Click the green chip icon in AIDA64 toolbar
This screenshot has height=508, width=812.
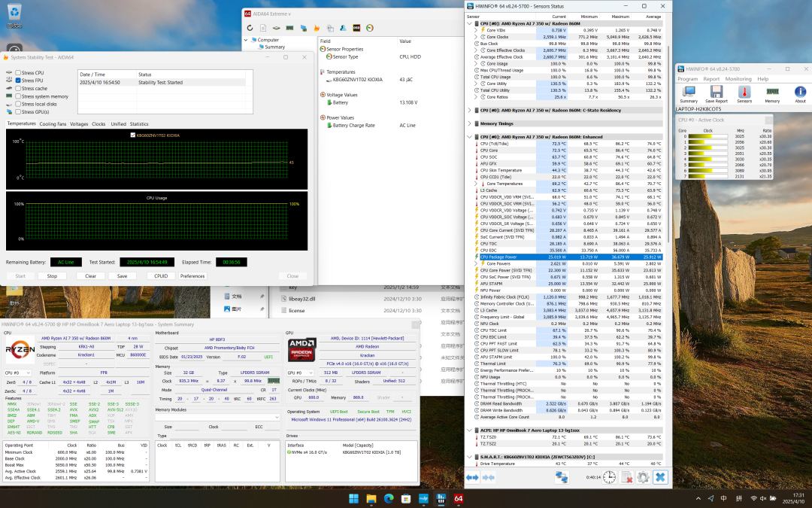coord(277,28)
